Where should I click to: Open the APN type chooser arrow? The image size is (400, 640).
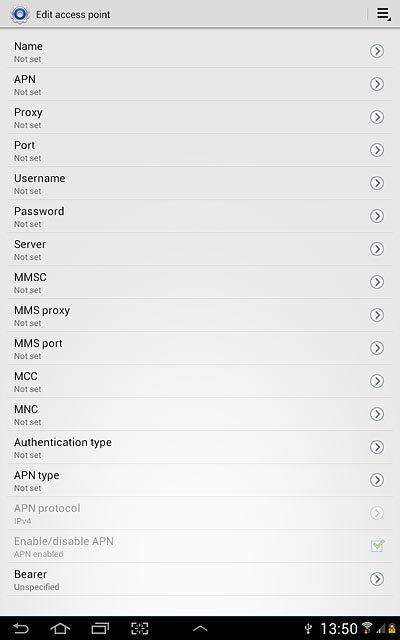tap(377, 480)
